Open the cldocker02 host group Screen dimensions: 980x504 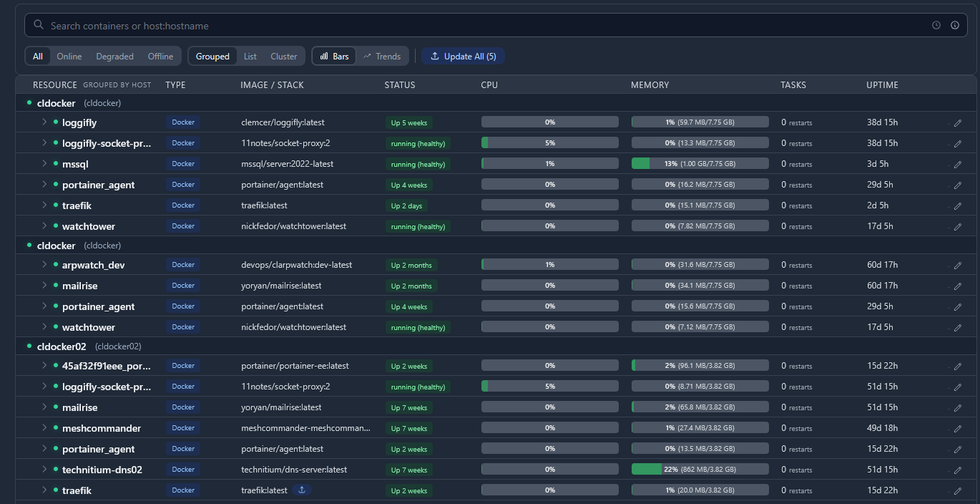62,346
